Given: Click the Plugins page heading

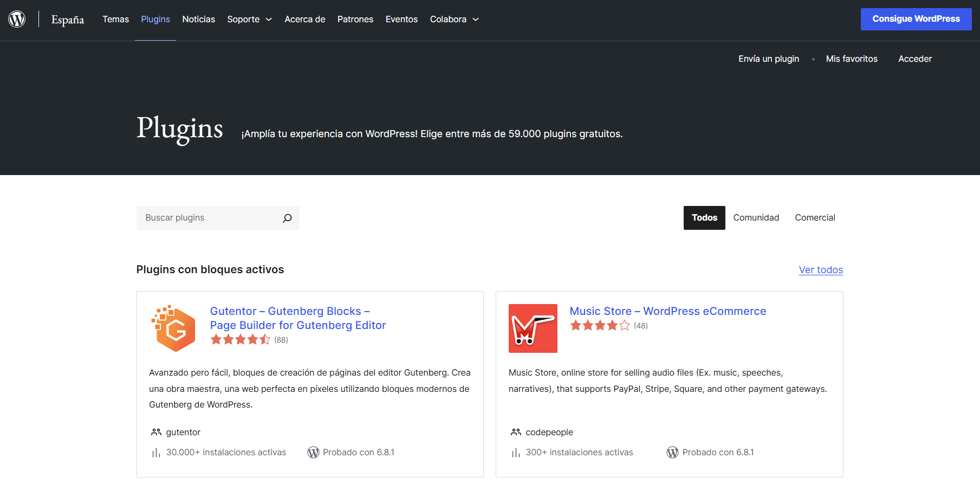Looking at the screenshot, I should (180, 130).
